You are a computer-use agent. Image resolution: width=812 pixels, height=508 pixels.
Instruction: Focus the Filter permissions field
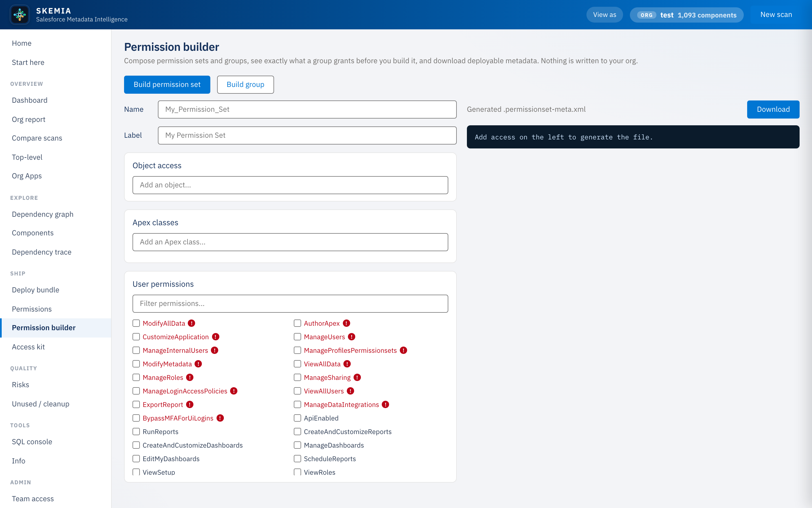tap(290, 304)
